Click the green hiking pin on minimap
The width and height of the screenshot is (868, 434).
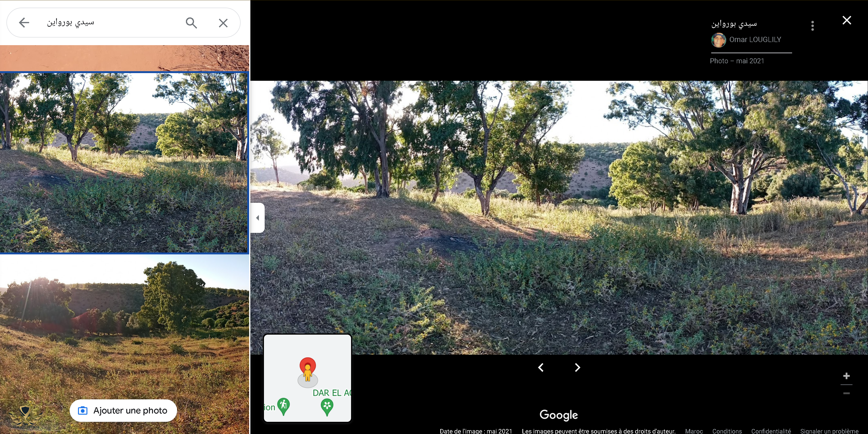(283, 406)
